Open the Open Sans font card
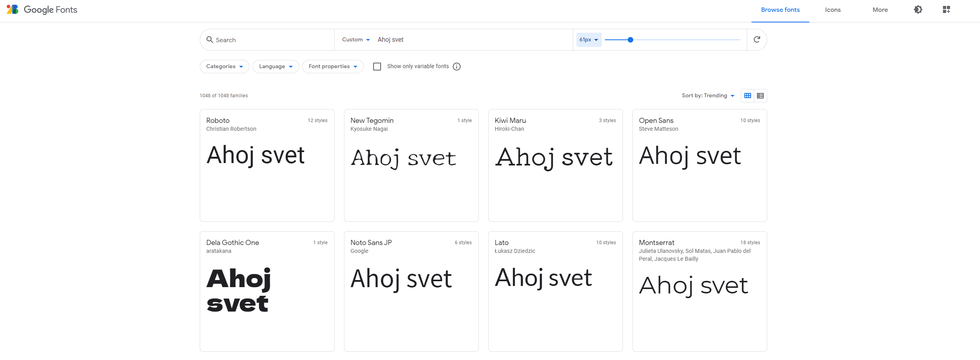This screenshot has height=360, width=980. point(700,165)
